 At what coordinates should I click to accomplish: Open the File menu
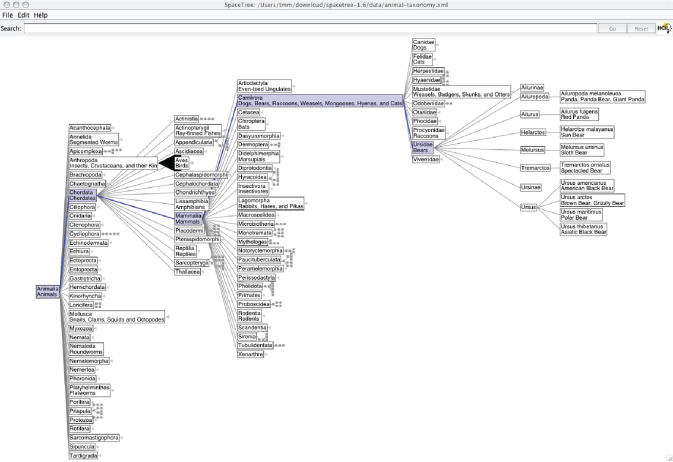point(7,16)
